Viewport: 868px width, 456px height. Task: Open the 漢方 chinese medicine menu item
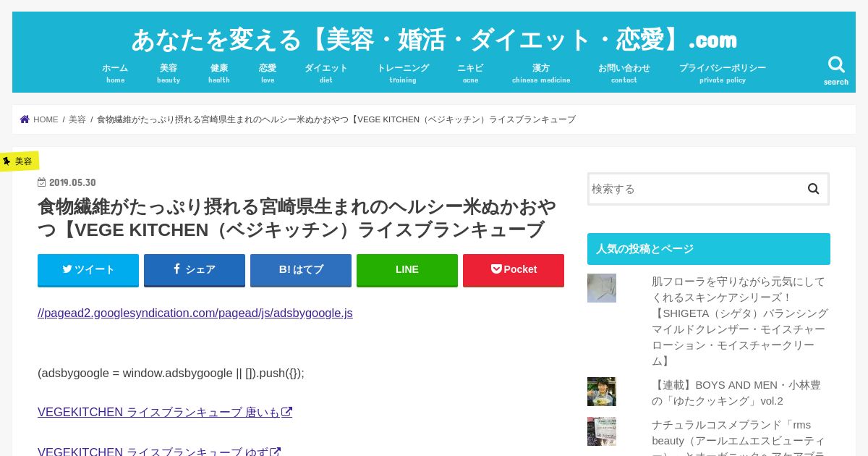click(541, 73)
